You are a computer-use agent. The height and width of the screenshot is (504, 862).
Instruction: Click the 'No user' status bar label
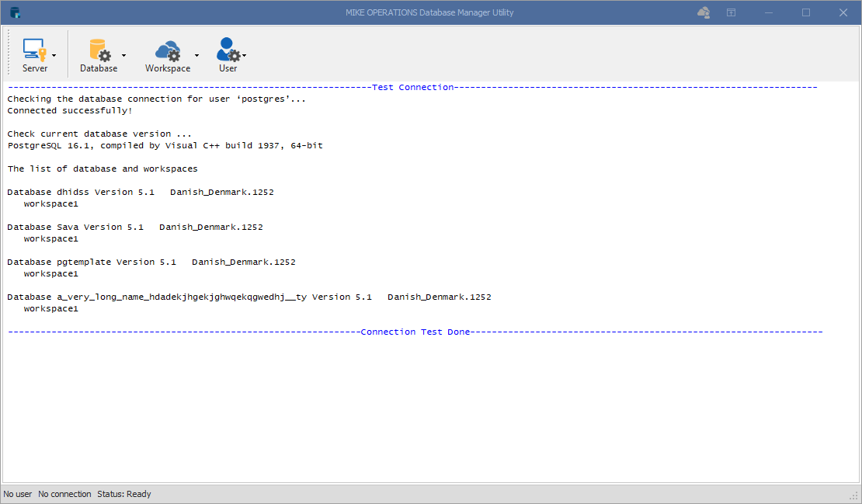[x=18, y=494]
